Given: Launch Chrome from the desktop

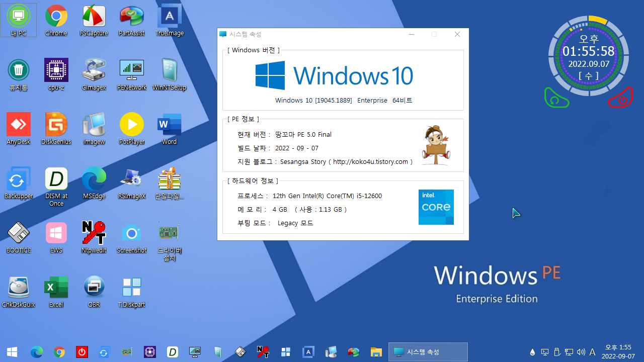Looking at the screenshot, I should point(56,21).
